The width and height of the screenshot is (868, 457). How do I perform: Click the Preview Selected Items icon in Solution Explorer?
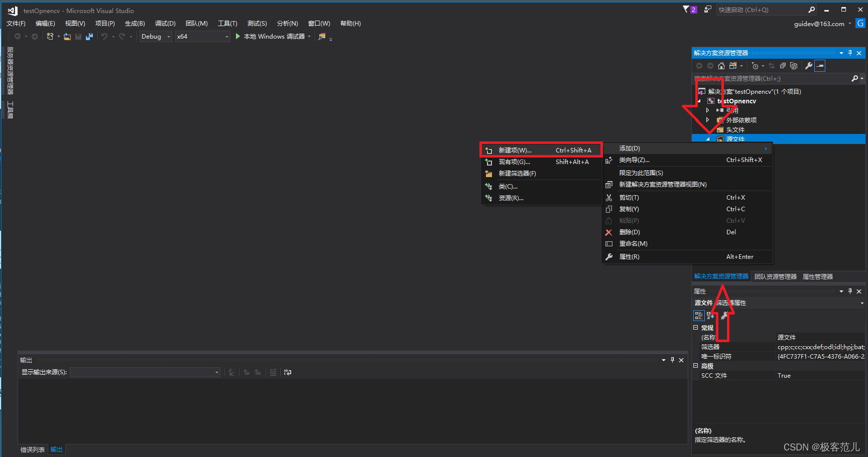(x=820, y=66)
